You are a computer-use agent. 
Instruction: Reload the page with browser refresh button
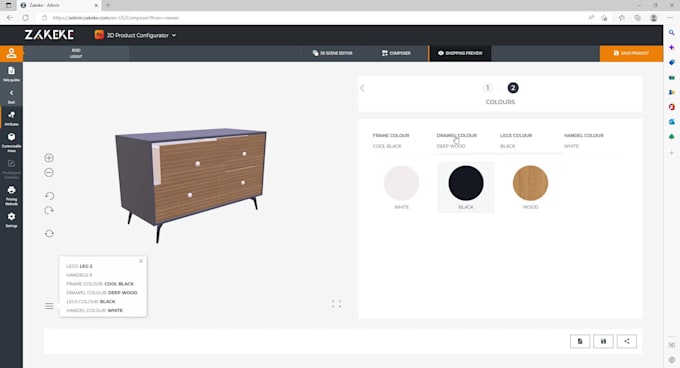(x=26, y=18)
